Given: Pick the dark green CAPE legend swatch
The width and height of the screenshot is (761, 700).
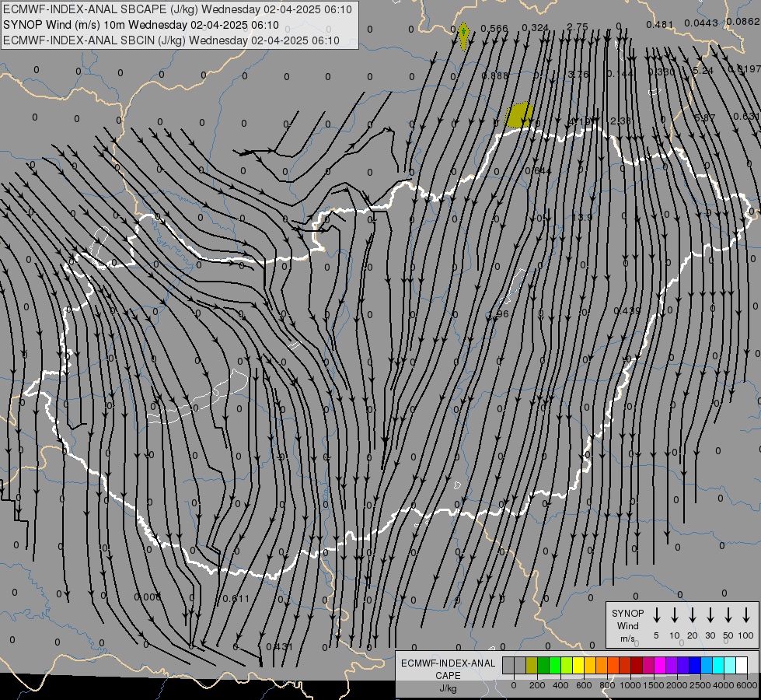Looking at the screenshot, I should (543, 665).
